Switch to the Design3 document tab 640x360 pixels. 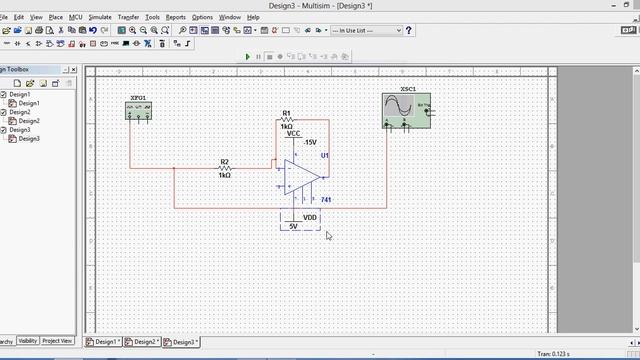(181, 342)
